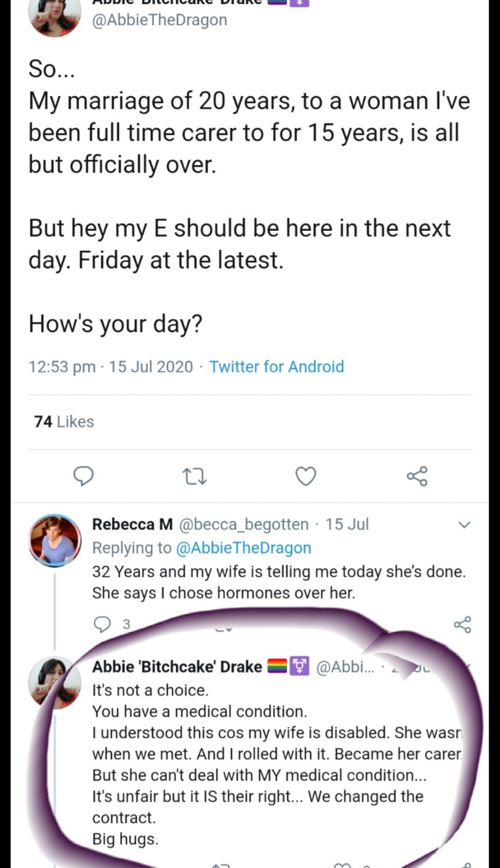View the 74 Likes list
500x868 pixels.
[x=64, y=422]
